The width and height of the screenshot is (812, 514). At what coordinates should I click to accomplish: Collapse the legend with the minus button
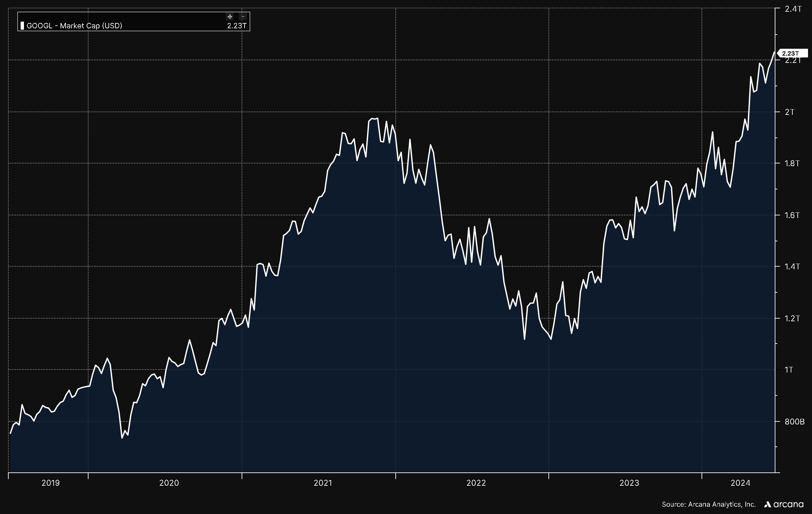(243, 17)
